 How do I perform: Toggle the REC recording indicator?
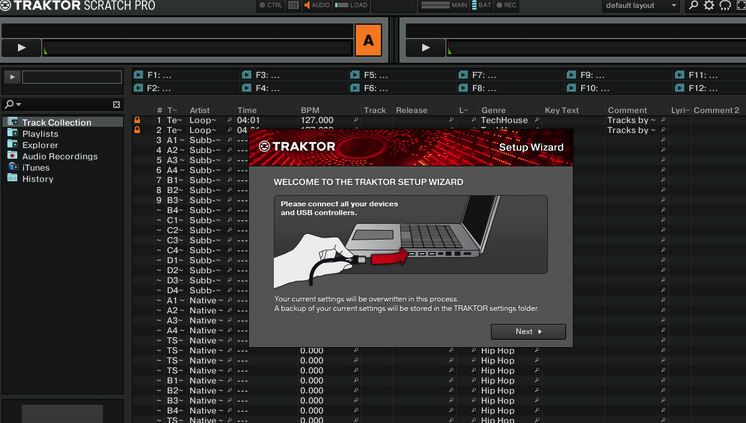pos(506,5)
